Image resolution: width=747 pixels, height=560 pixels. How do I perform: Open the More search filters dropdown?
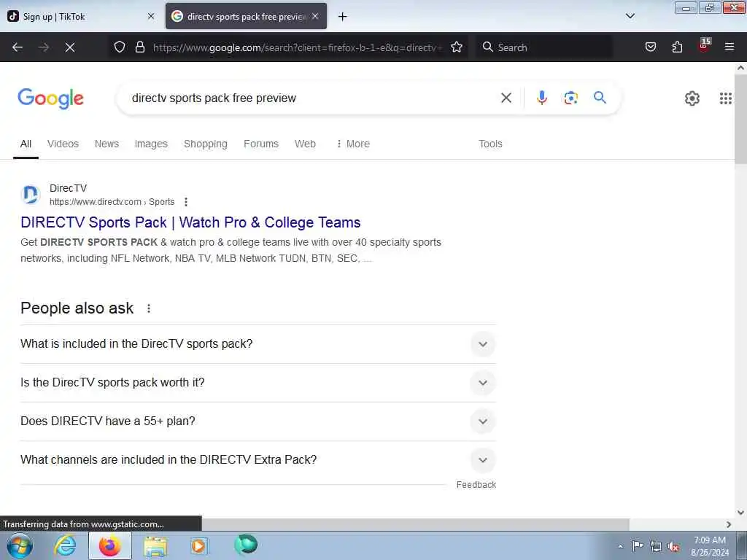tap(353, 144)
